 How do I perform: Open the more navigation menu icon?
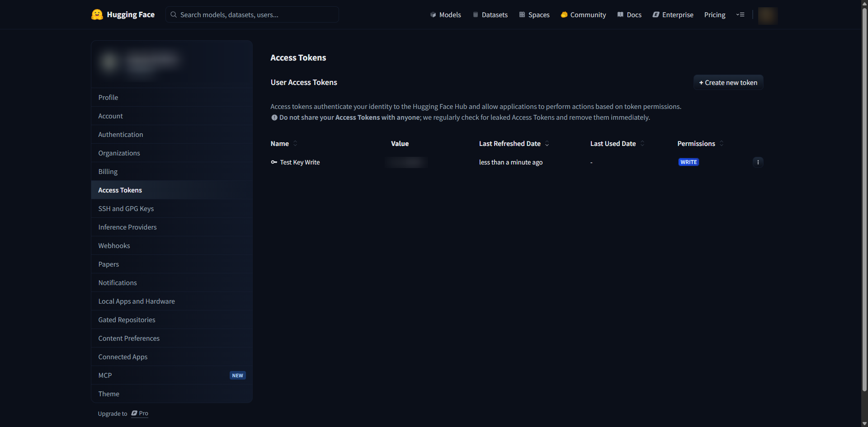(x=740, y=14)
